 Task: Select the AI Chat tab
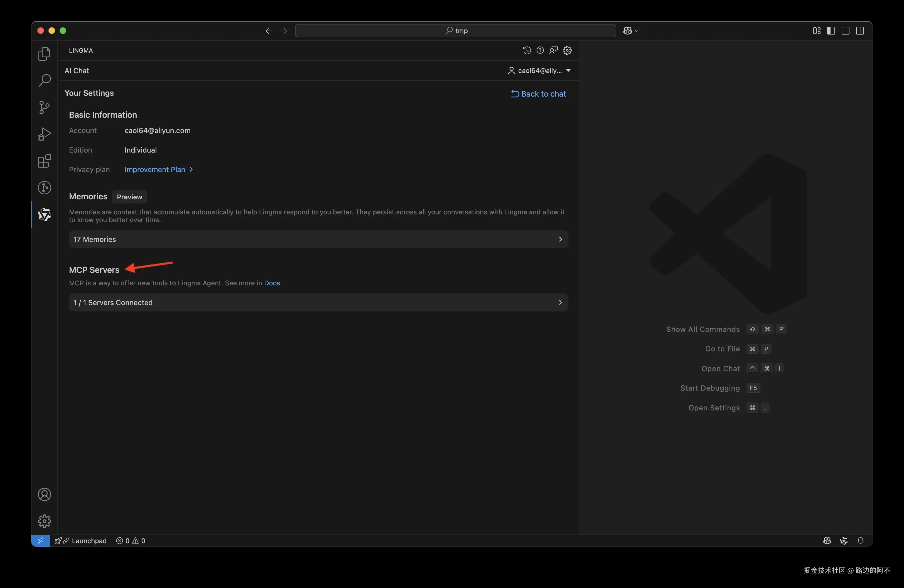point(77,71)
